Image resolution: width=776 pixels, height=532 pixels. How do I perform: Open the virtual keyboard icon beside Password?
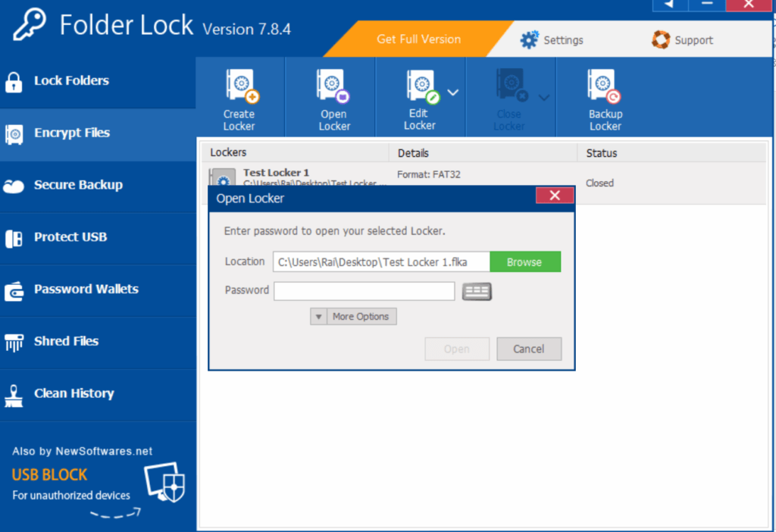pyautogui.click(x=477, y=292)
